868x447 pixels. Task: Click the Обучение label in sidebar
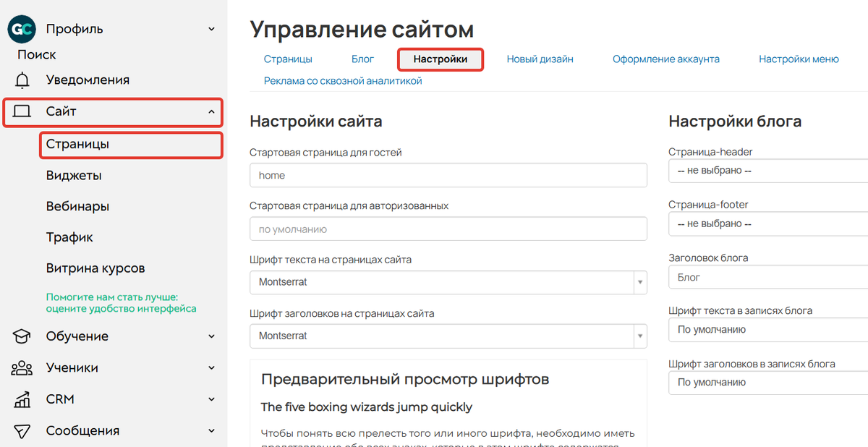pyautogui.click(x=77, y=336)
